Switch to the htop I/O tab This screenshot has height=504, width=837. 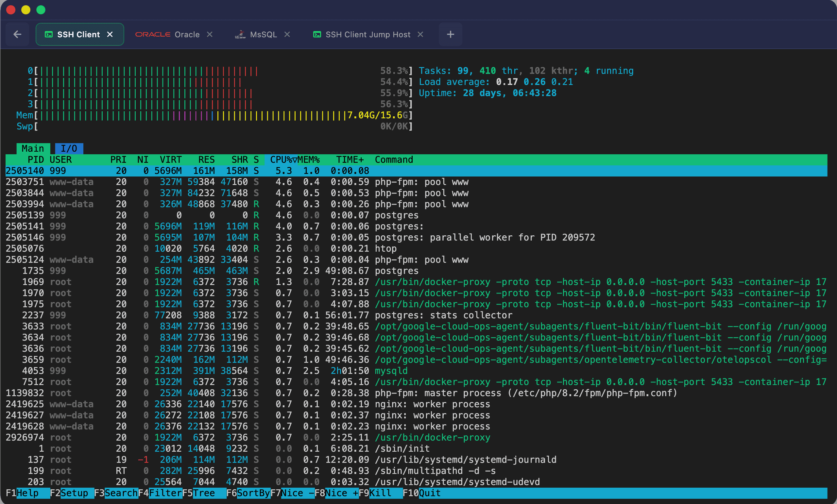(x=69, y=148)
